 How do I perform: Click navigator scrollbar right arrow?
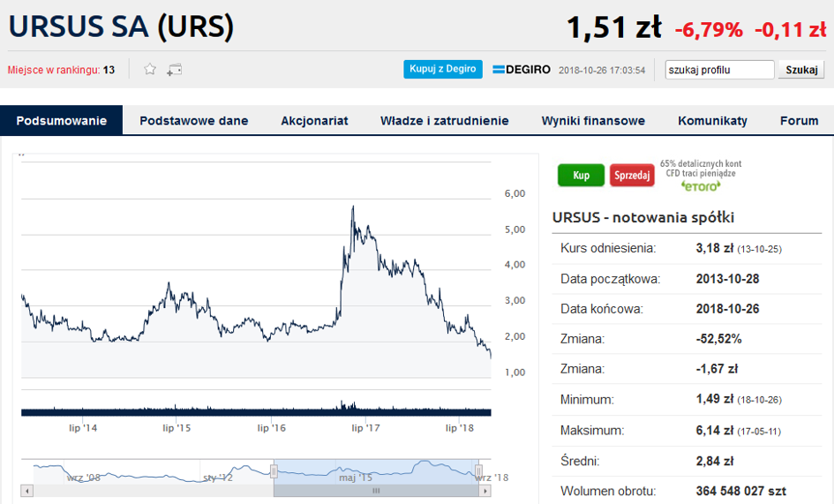485,491
